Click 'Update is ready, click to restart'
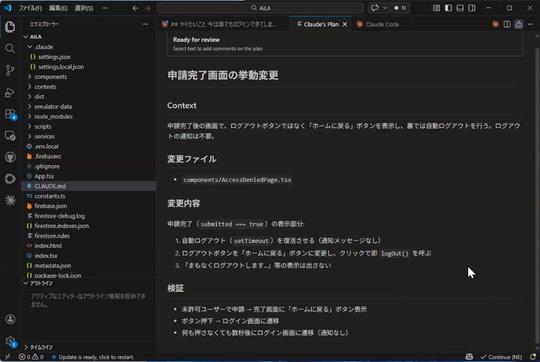This screenshot has width=540, height=362. [x=93, y=357]
